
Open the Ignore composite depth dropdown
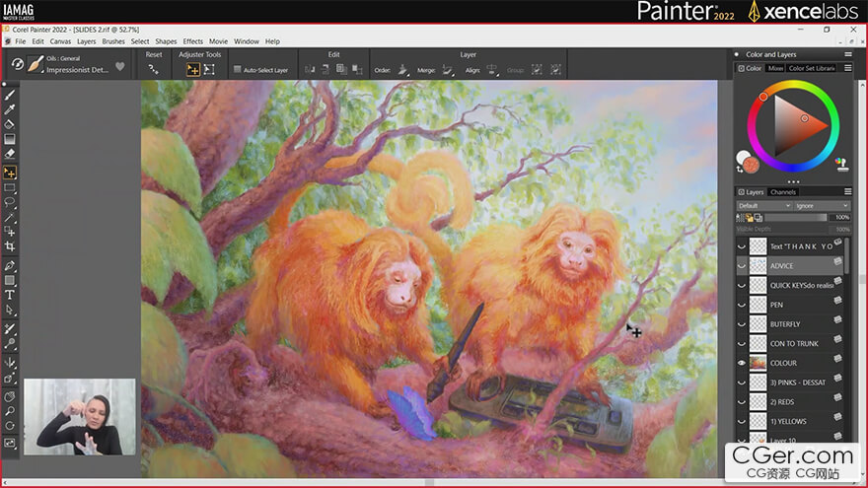click(x=822, y=206)
